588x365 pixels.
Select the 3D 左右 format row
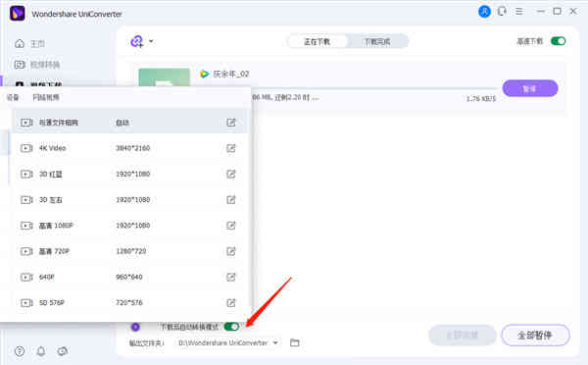(x=129, y=200)
